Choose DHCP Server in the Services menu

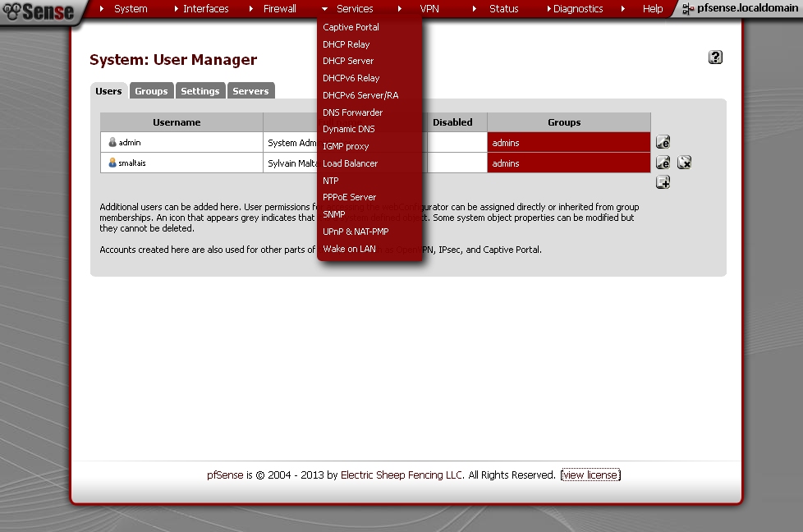point(348,61)
